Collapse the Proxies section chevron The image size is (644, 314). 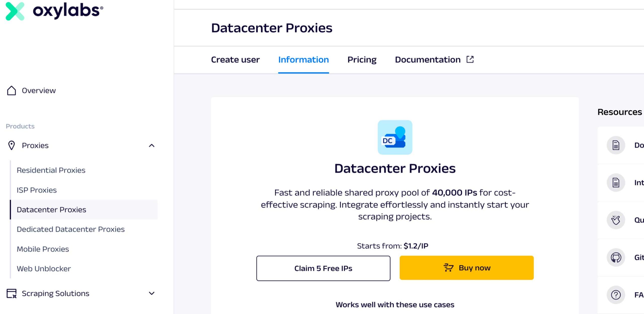click(151, 146)
